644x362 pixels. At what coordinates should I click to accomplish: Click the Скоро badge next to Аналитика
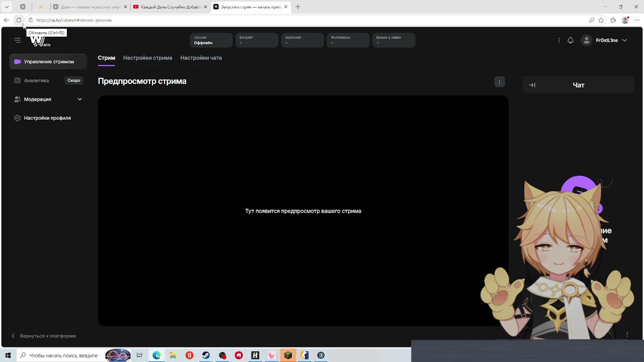[x=74, y=80]
